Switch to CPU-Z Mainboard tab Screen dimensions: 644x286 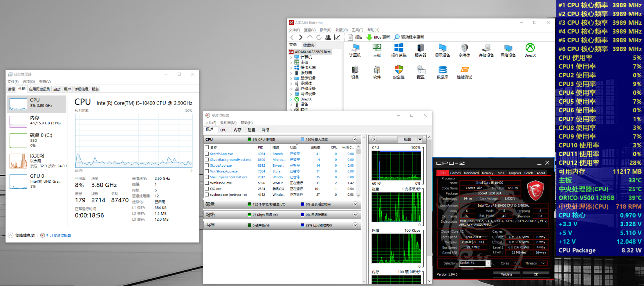[x=471, y=173]
